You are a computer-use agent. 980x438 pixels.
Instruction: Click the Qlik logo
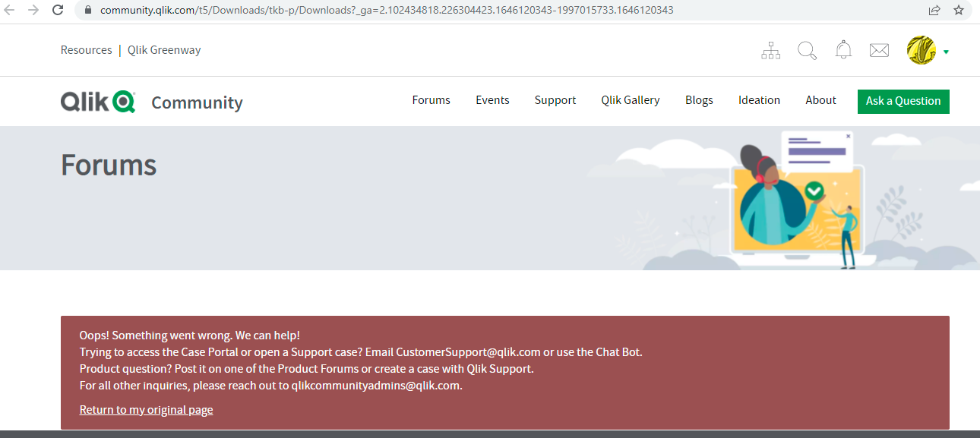[98, 102]
